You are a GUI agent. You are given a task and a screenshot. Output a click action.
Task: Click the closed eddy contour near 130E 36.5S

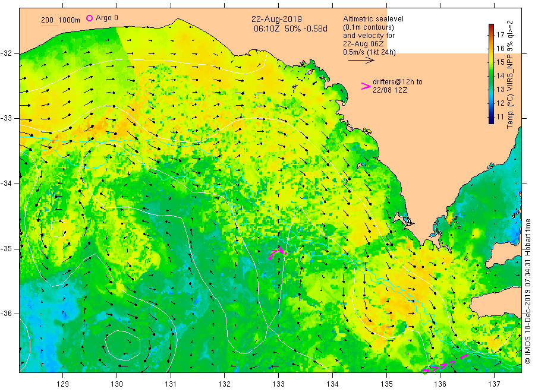pos(122,345)
